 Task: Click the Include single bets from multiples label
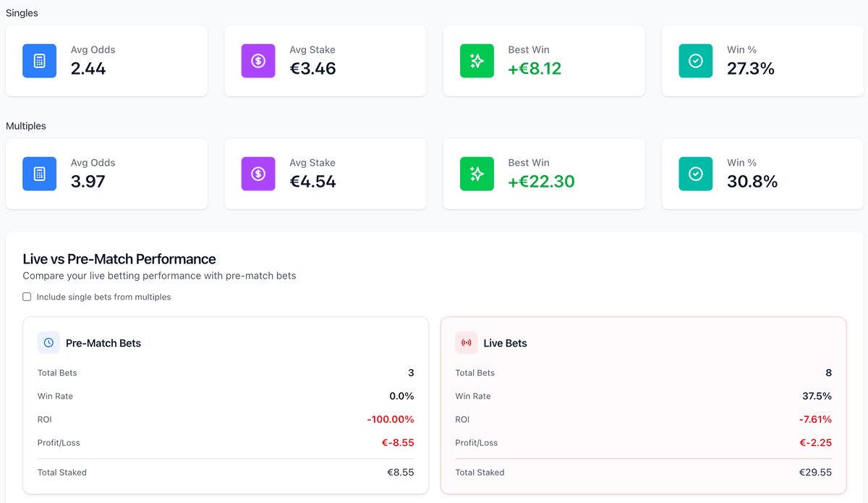103,297
